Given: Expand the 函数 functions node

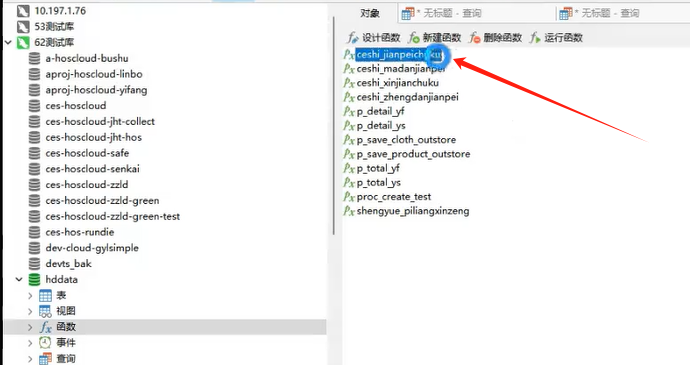Looking at the screenshot, I should 30,327.
